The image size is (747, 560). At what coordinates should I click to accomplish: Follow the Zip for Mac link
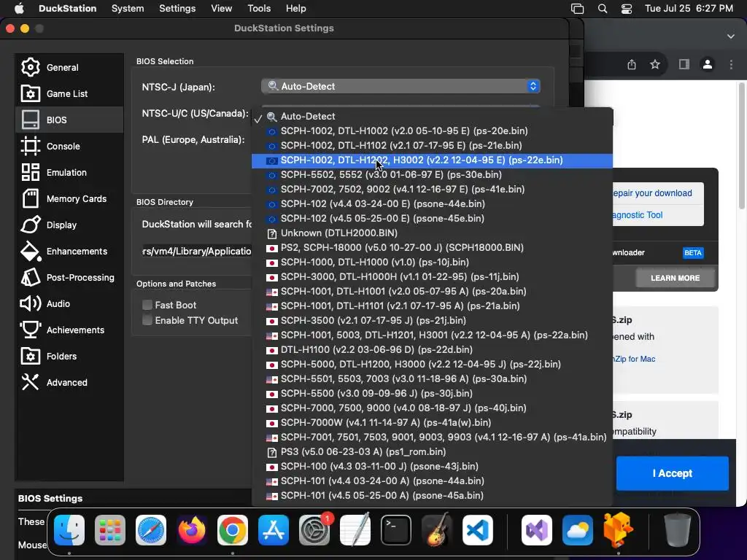coord(635,359)
